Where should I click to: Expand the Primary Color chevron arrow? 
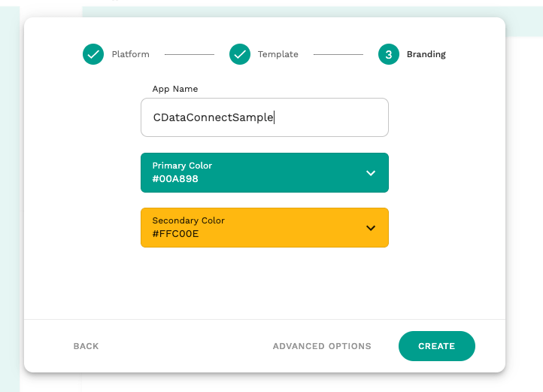pos(371,173)
